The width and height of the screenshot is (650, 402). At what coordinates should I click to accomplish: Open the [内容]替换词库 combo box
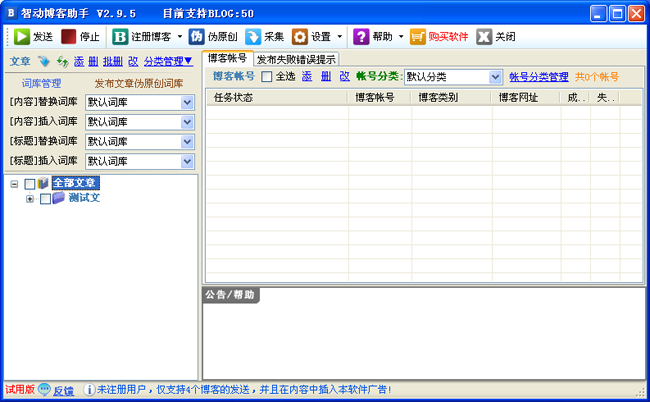pos(140,102)
